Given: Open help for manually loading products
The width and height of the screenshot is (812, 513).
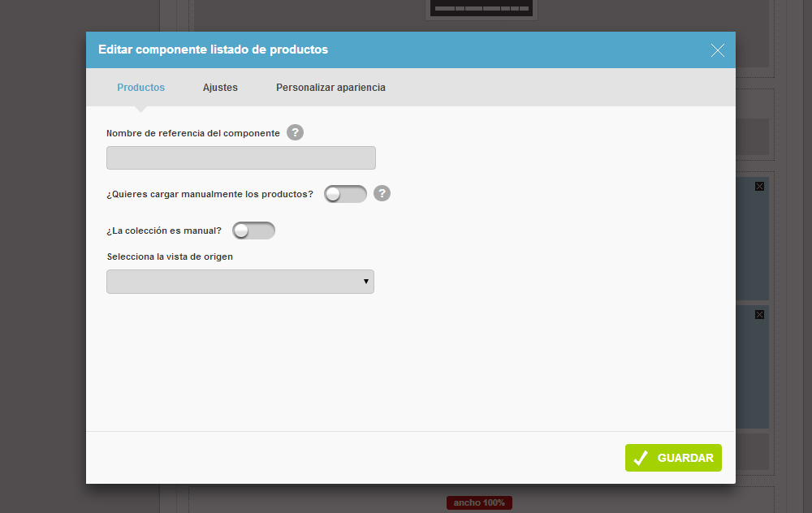Looking at the screenshot, I should (x=382, y=194).
